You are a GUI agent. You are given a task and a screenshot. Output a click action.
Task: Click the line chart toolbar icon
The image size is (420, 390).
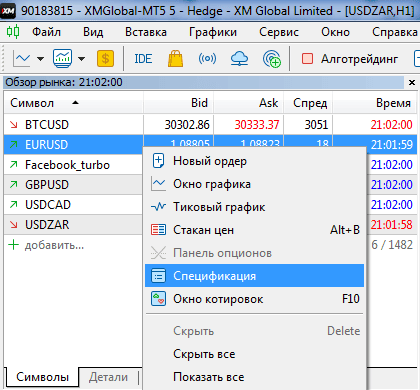click(22, 59)
